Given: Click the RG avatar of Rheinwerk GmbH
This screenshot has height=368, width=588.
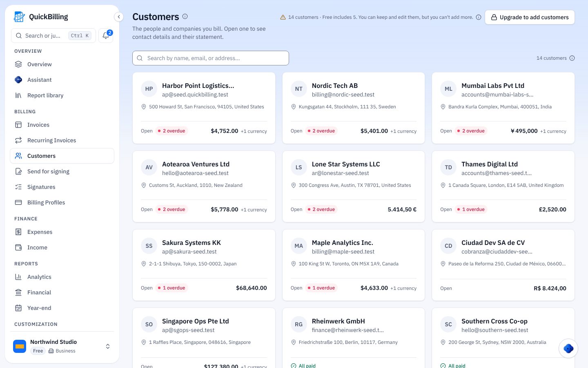Looking at the screenshot, I should (x=299, y=324).
